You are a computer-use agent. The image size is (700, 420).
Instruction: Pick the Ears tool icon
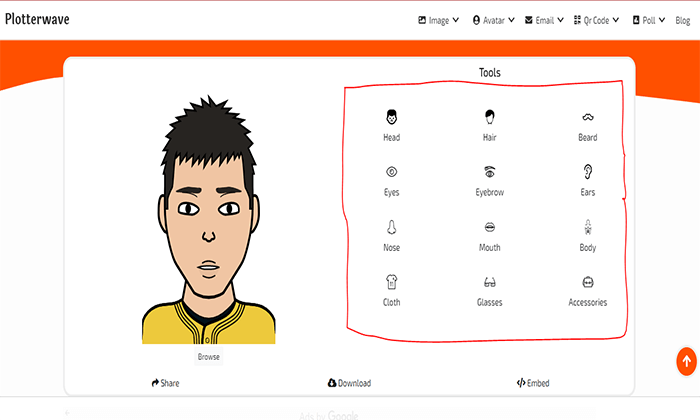click(x=588, y=171)
